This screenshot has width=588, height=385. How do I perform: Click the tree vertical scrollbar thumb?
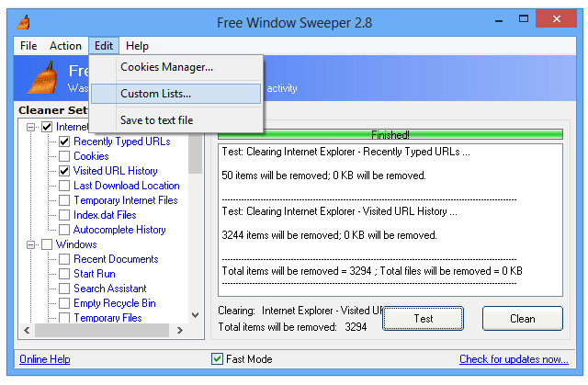(196, 153)
